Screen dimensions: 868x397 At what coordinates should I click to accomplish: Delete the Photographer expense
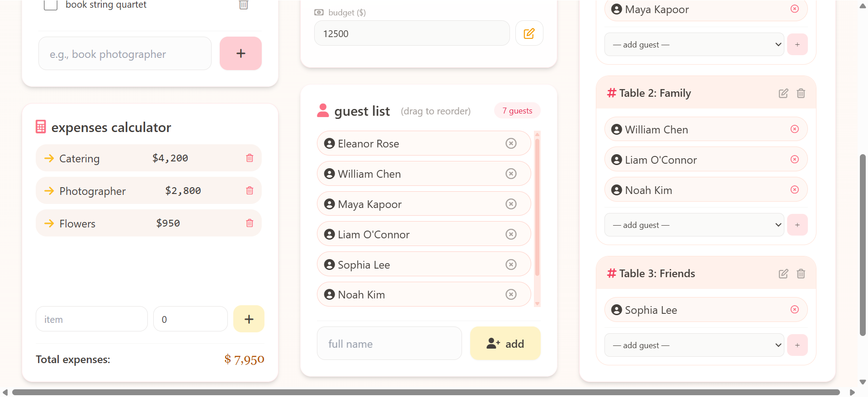click(249, 190)
